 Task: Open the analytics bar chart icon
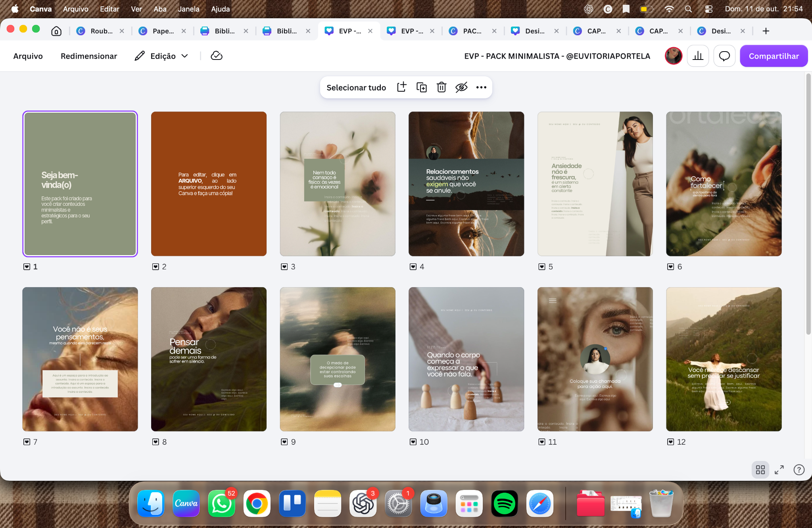(x=698, y=56)
